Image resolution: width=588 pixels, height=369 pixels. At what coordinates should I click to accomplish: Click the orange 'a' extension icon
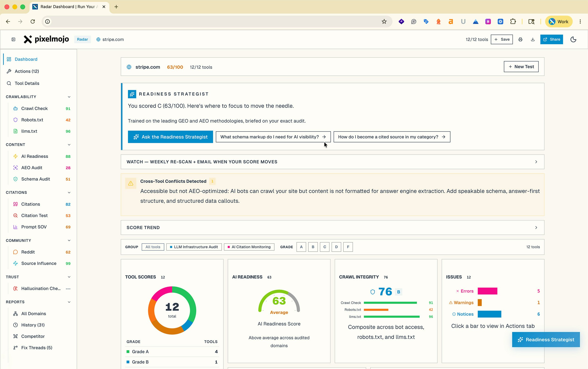pyautogui.click(x=451, y=21)
